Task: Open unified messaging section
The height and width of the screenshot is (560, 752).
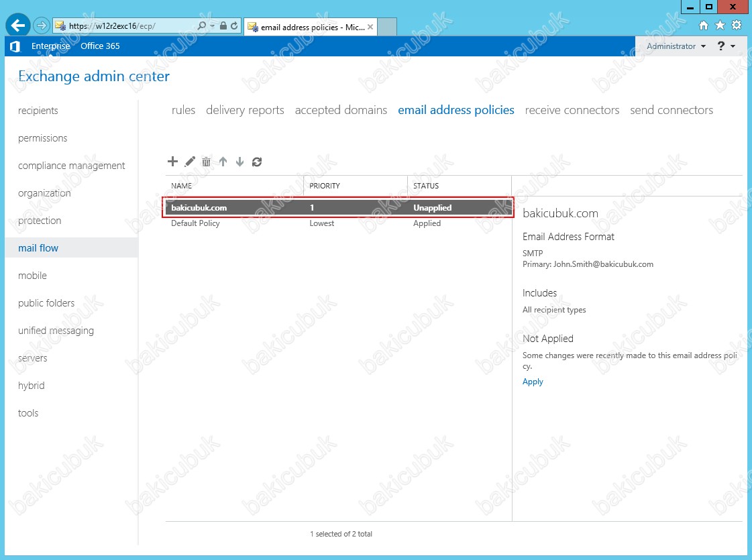Action: (x=56, y=331)
